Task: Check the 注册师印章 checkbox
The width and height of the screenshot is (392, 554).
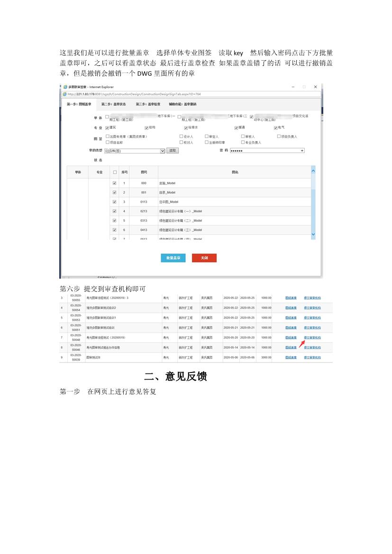Action: (x=207, y=142)
